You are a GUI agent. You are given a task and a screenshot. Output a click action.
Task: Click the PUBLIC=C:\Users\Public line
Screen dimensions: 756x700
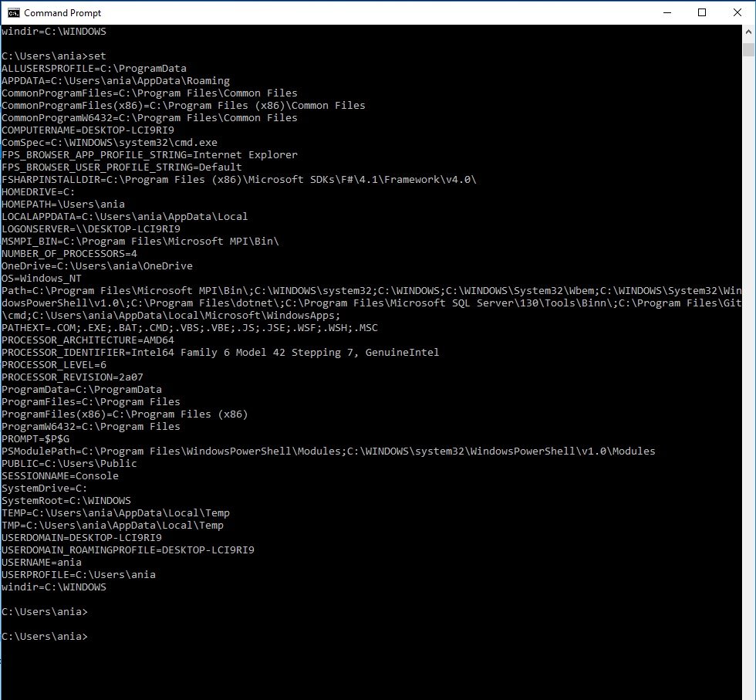click(69, 464)
